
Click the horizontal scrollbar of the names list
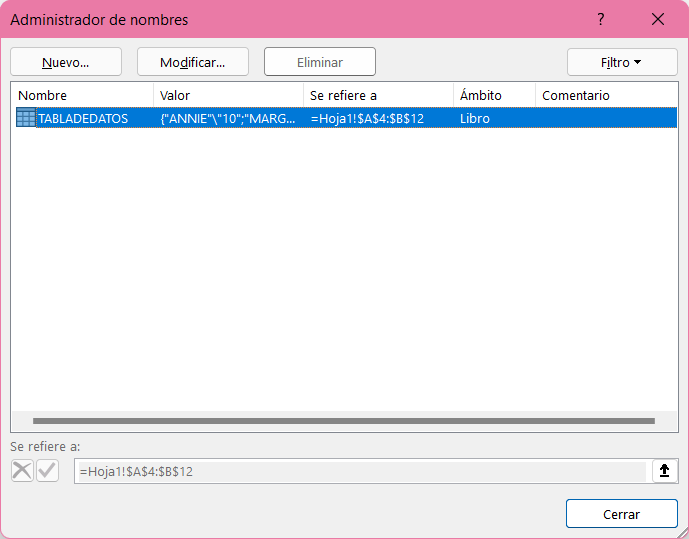(344, 421)
